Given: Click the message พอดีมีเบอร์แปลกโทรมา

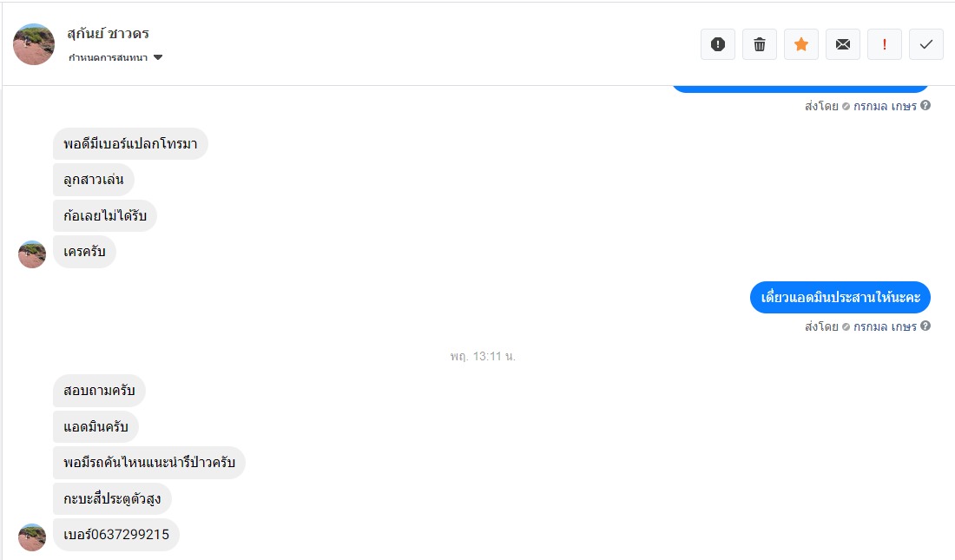Looking at the screenshot, I should coord(130,144).
